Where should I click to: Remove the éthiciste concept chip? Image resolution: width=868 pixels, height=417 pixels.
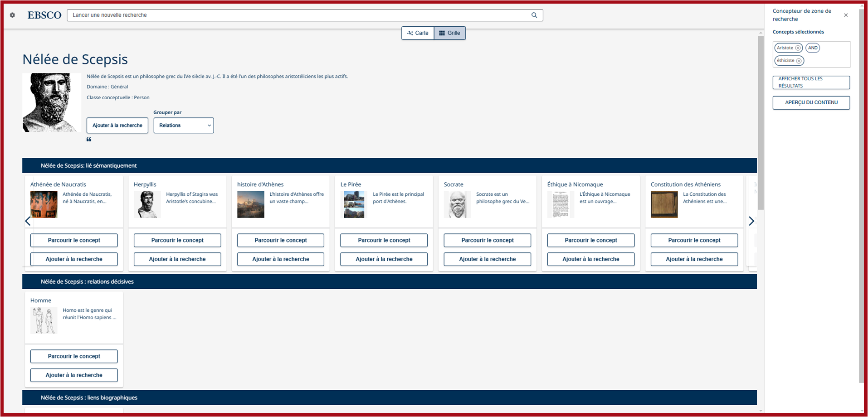[799, 61]
